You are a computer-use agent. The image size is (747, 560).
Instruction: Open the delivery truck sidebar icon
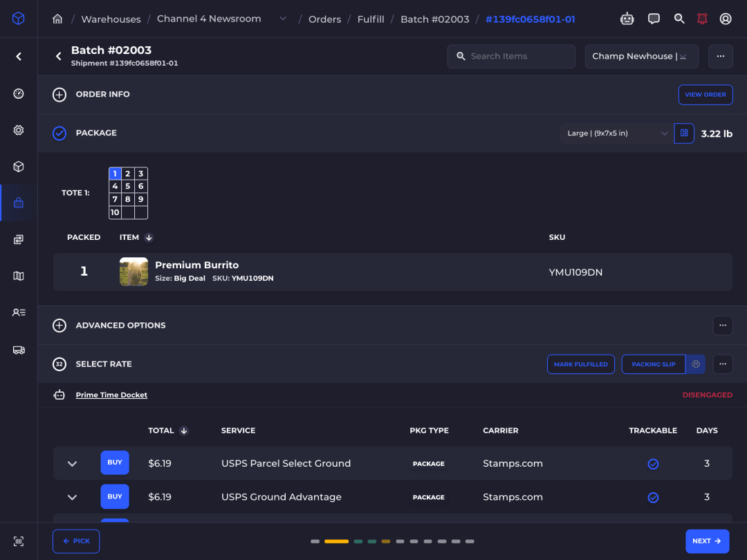pyautogui.click(x=19, y=350)
